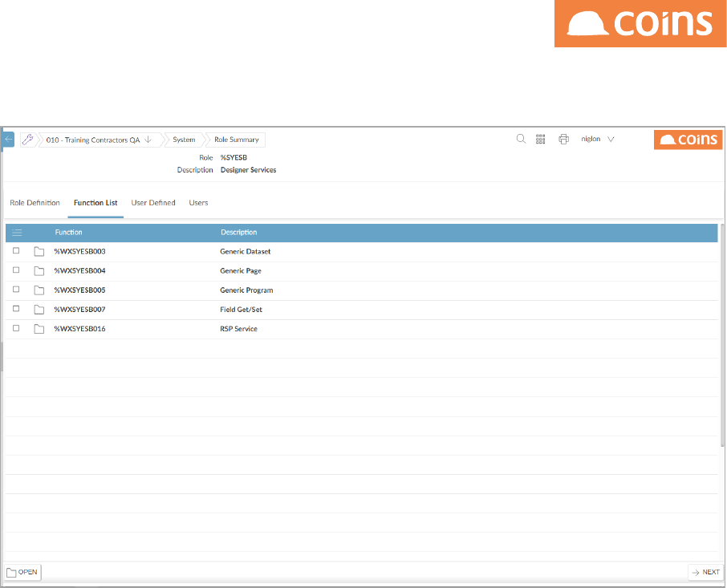The width and height of the screenshot is (727, 588).
Task: Sort by the Description column header
Action: [x=239, y=233]
